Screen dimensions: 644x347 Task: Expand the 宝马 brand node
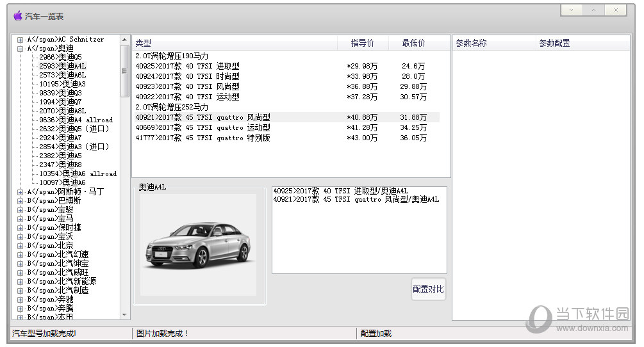point(20,220)
